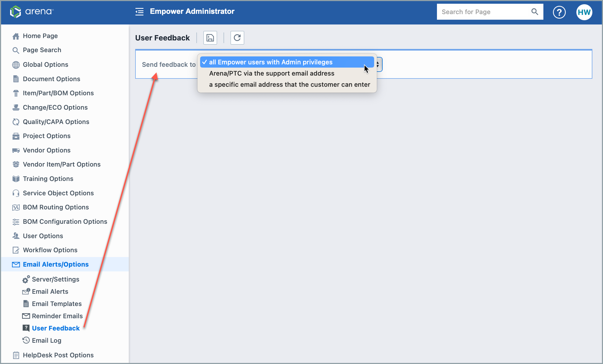Select 'a specific email address that the customer can enter'
The image size is (603, 364).
290,84
